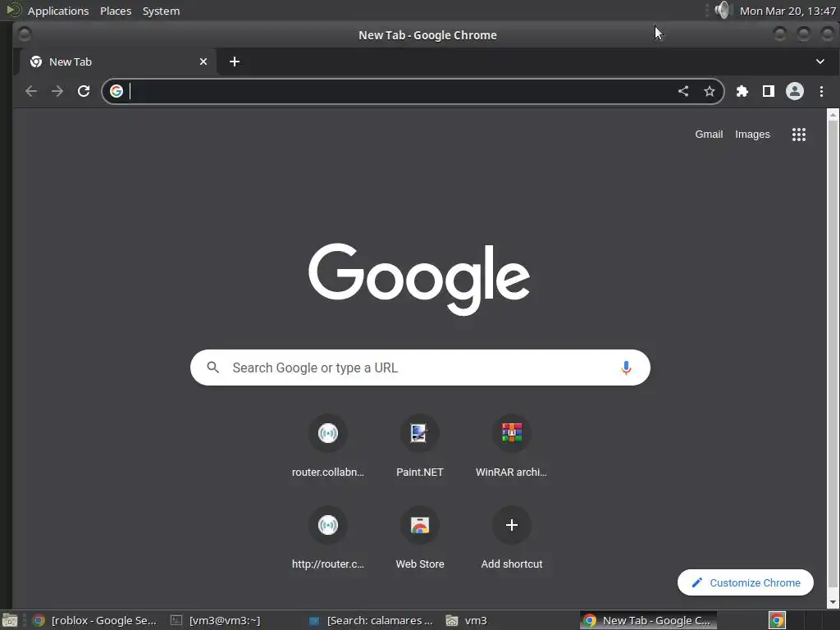The image size is (840, 630).
Task: Select New Tab - Google Chrome in the taskbar
Action: [648, 620]
